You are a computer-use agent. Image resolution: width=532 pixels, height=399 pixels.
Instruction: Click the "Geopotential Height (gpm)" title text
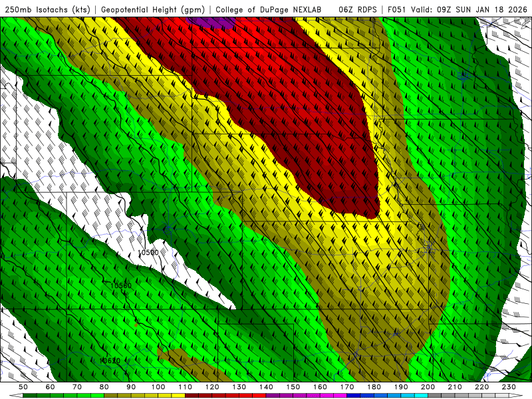coord(153,10)
